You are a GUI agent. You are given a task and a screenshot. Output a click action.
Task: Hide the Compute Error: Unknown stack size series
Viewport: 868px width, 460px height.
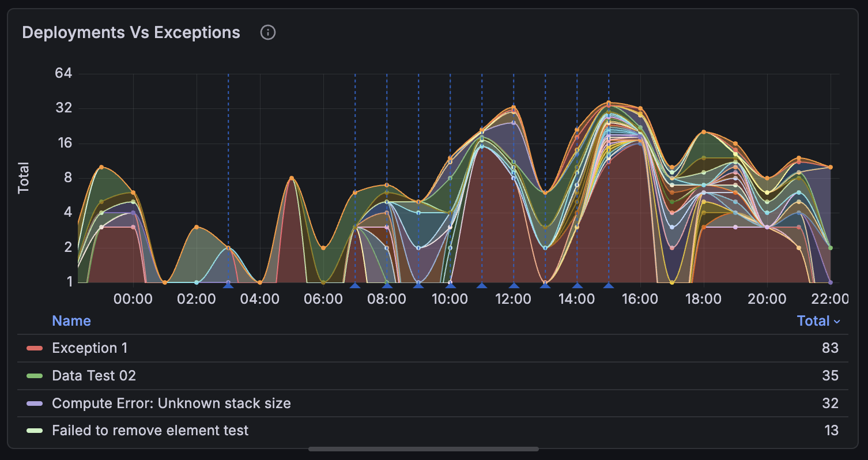click(171, 403)
